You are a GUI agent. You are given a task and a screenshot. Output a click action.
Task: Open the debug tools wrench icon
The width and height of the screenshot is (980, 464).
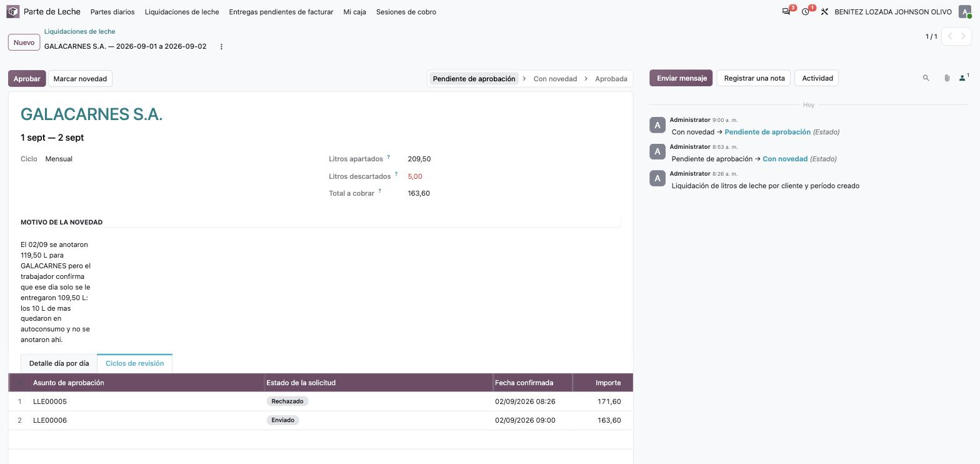[824, 12]
